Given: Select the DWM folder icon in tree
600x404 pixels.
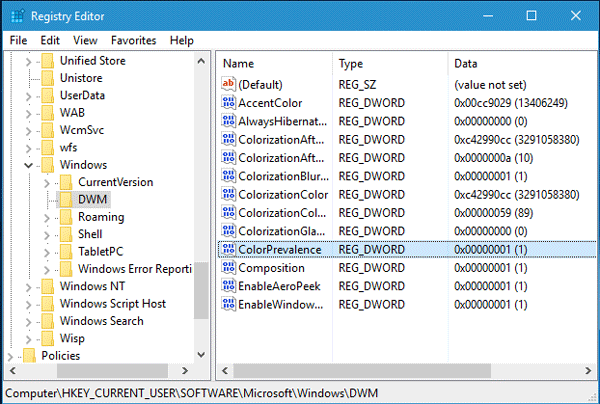Looking at the screenshot, I should coord(66,199).
